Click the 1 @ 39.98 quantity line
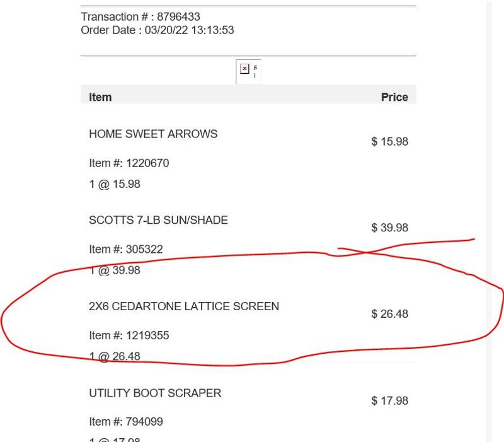The image size is (504, 442). (x=115, y=270)
